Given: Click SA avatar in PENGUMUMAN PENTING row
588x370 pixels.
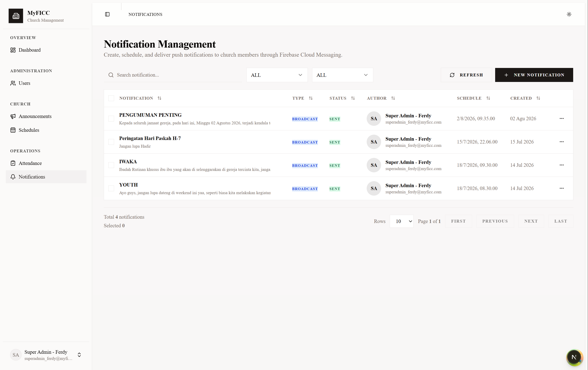Looking at the screenshot, I should 374,118.
